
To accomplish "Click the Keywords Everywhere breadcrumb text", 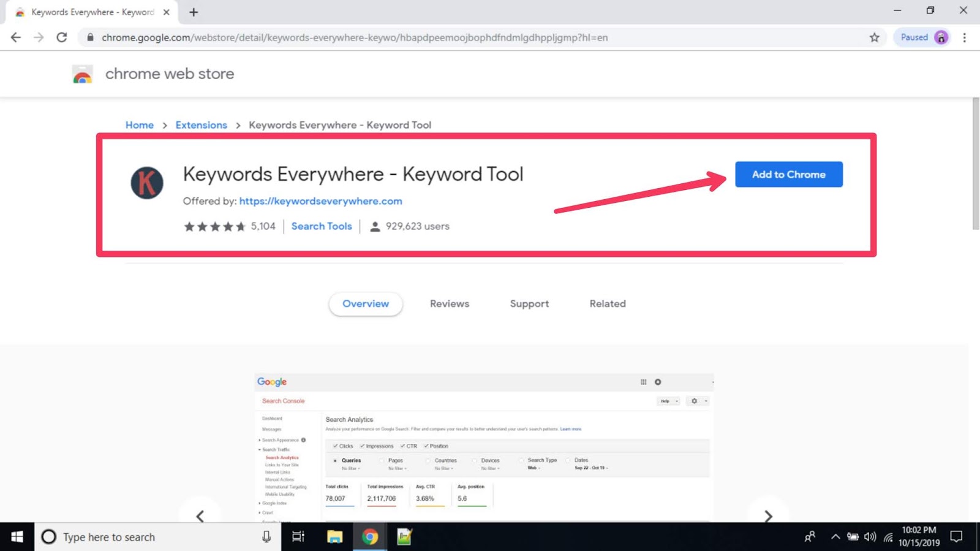I will tap(340, 125).
